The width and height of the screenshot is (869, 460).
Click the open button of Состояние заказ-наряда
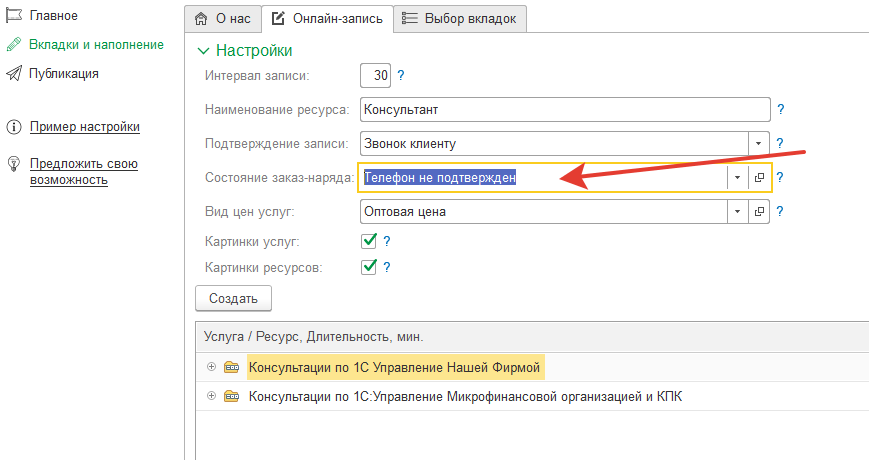759,177
